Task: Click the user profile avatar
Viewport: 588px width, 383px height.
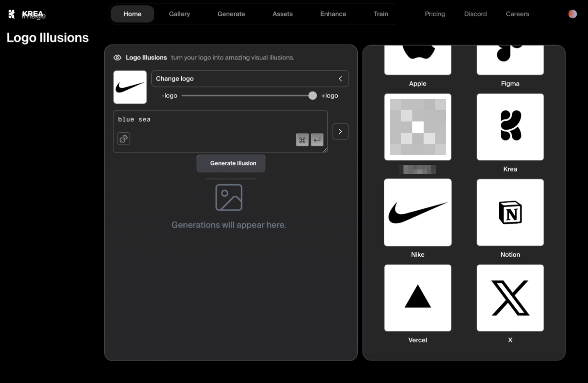Action: point(573,14)
